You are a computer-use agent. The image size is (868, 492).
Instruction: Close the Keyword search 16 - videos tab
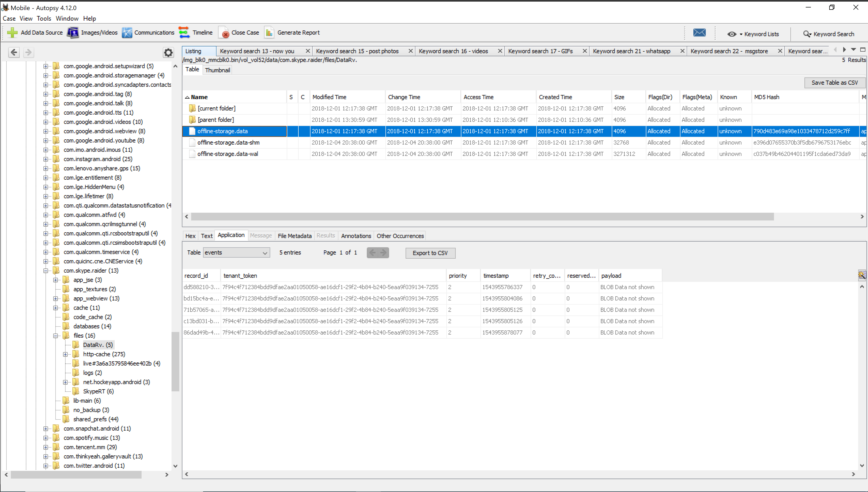click(500, 51)
